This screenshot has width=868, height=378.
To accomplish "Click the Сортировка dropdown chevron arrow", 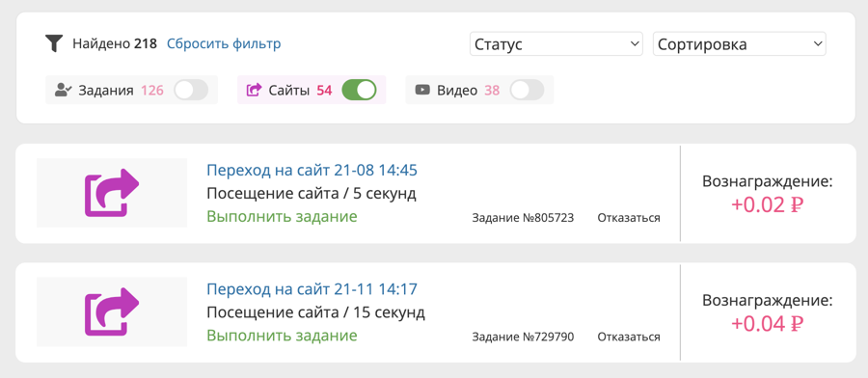I will [817, 44].
